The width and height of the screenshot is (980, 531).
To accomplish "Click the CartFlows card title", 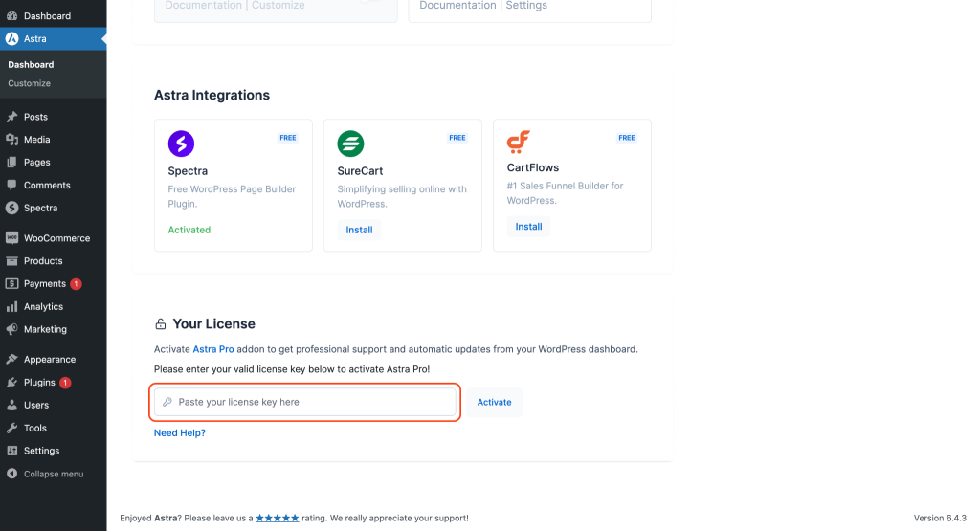I will 532,168.
